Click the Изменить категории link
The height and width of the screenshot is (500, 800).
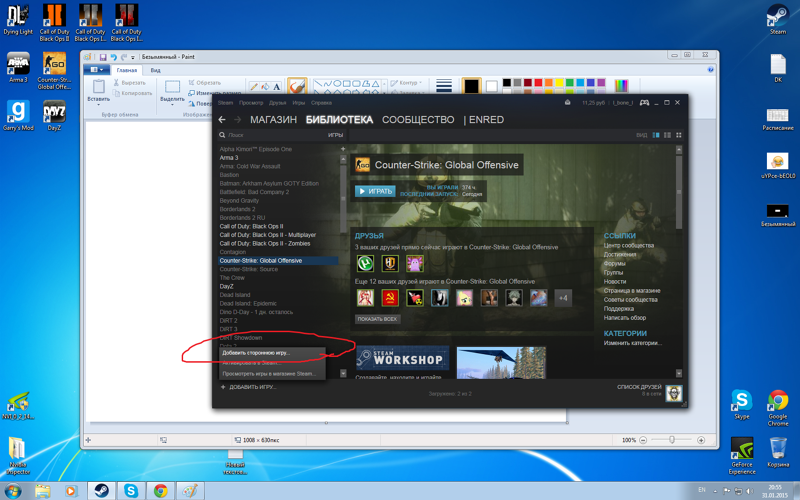[633, 343]
